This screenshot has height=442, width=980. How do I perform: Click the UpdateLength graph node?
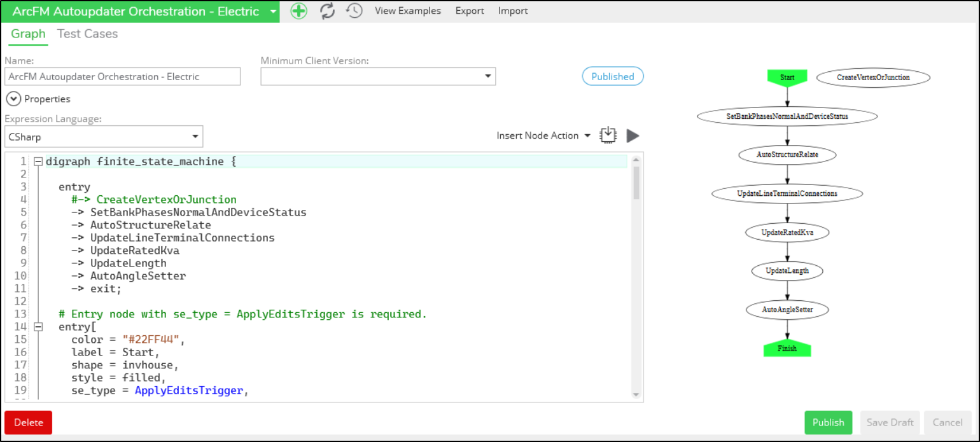pyautogui.click(x=787, y=270)
